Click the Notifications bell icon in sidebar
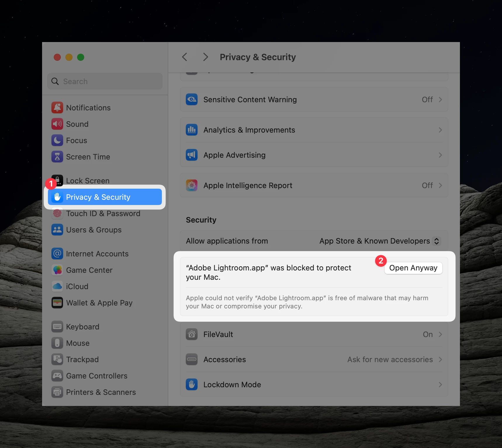Screen dimensions: 502x448 coord(57,108)
